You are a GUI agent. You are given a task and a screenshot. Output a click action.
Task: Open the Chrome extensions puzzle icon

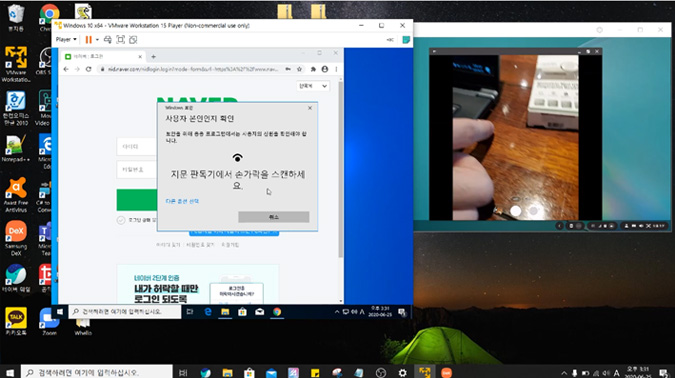click(313, 69)
